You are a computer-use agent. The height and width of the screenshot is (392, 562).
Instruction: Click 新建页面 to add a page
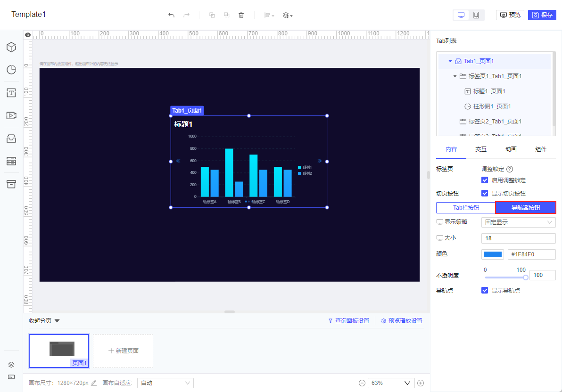tap(123, 351)
